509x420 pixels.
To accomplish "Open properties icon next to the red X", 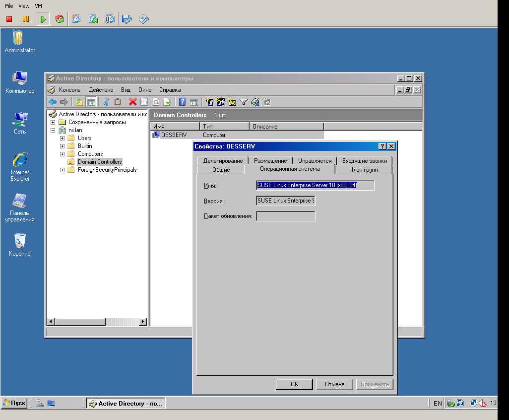I will 144,102.
